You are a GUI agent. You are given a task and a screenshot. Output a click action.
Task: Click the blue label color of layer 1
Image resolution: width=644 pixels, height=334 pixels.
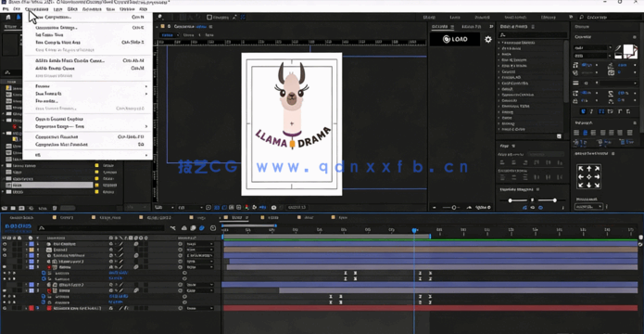(x=32, y=244)
